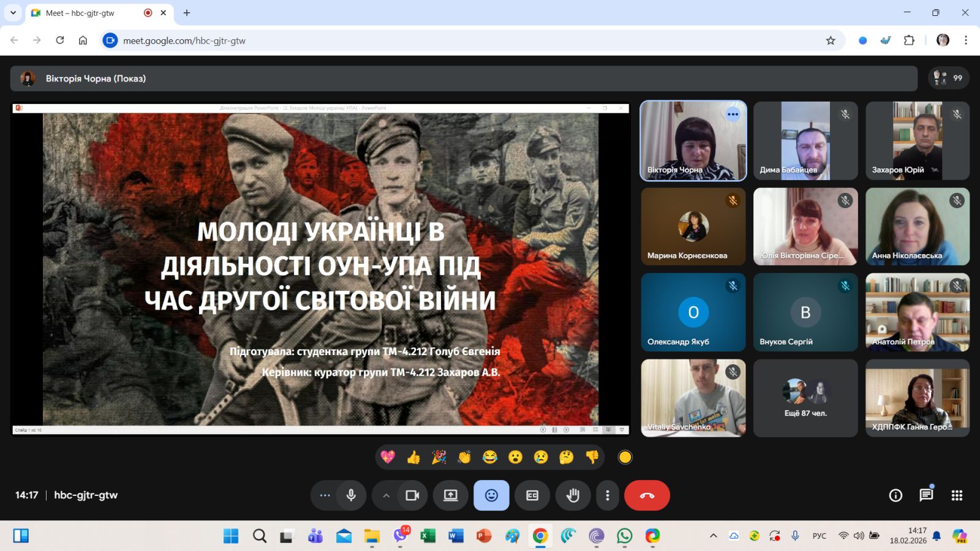Toggle closed captions button
Image resolution: width=980 pixels, height=551 pixels.
tap(532, 495)
